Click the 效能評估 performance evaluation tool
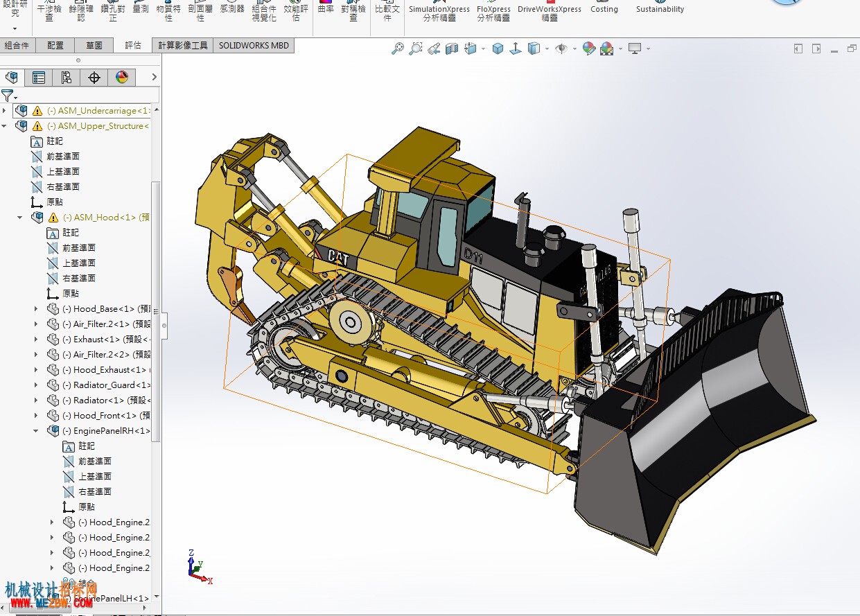Screen dimensions: 860x616 (296, 11)
